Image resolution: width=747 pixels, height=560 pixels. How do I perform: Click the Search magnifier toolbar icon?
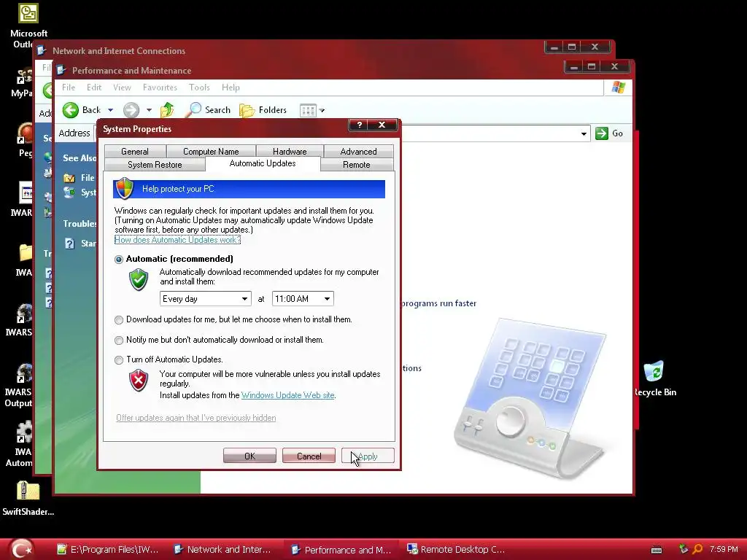pyautogui.click(x=193, y=109)
